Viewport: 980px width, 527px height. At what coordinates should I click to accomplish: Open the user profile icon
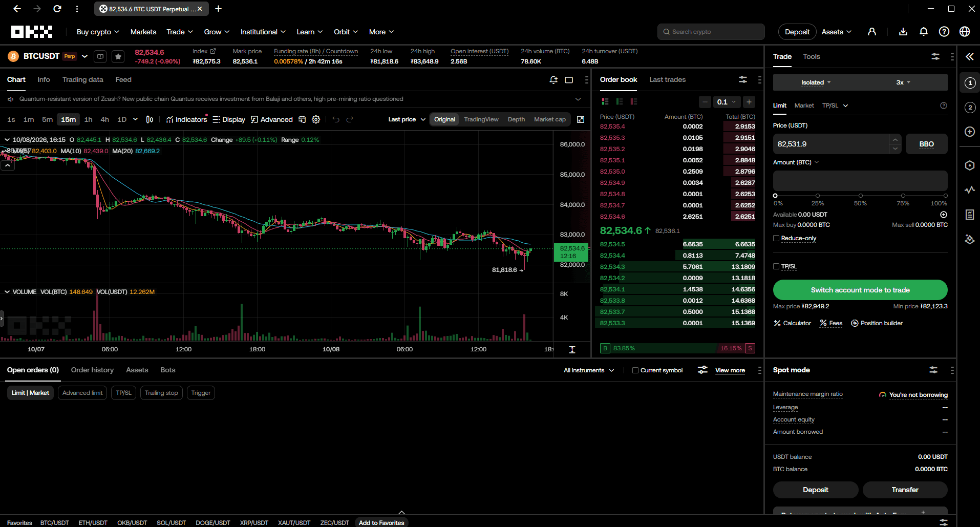tap(872, 32)
